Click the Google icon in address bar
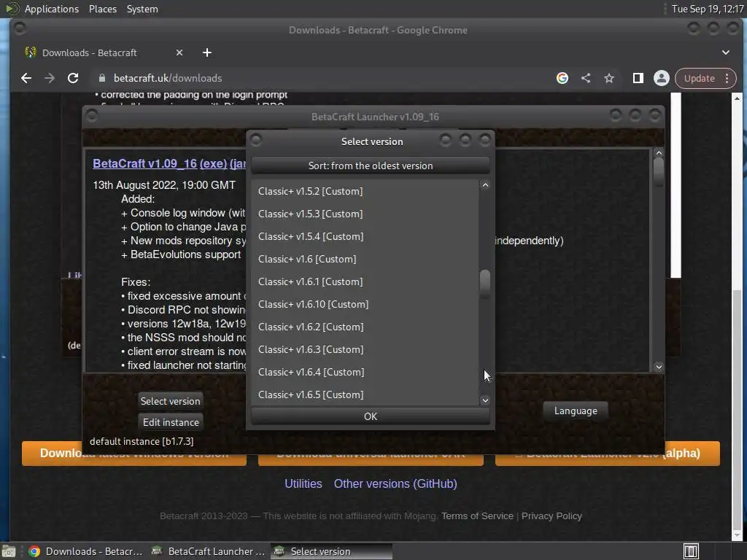This screenshot has width=747, height=560. 562,78
